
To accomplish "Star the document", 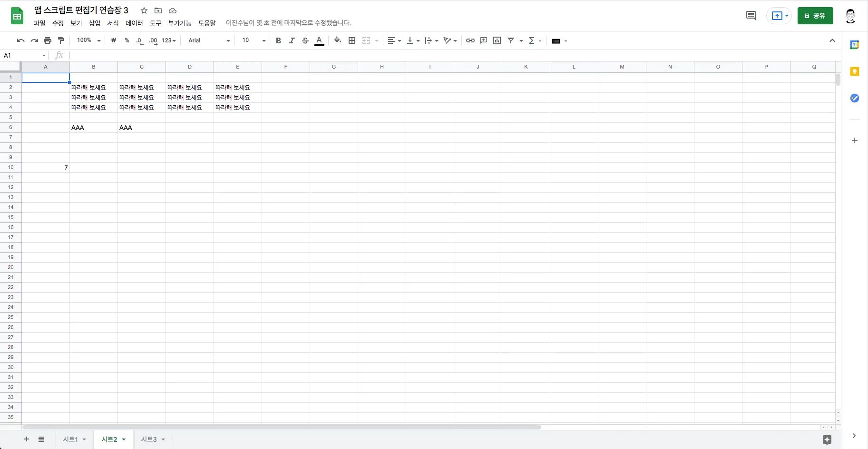I will pos(144,10).
